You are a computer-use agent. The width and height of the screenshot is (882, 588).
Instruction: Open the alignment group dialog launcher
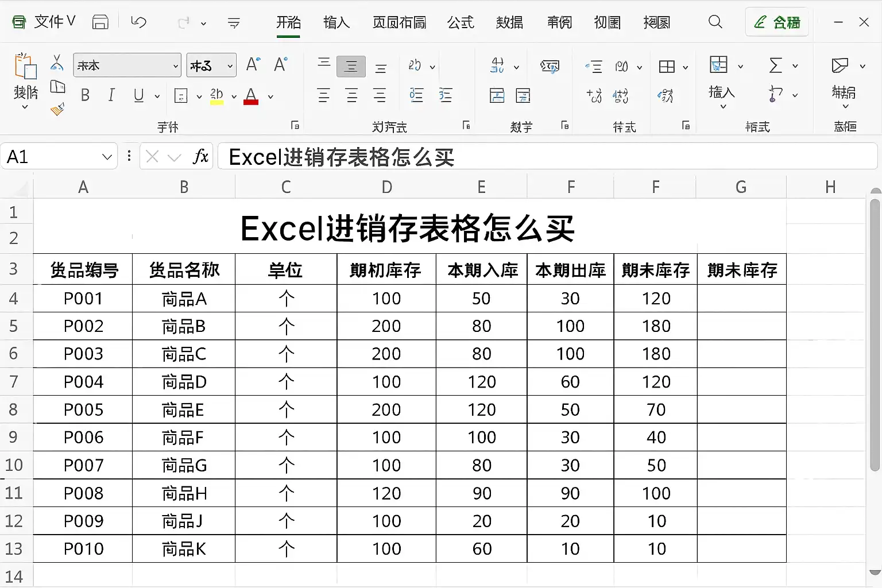pyautogui.click(x=466, y=125)
